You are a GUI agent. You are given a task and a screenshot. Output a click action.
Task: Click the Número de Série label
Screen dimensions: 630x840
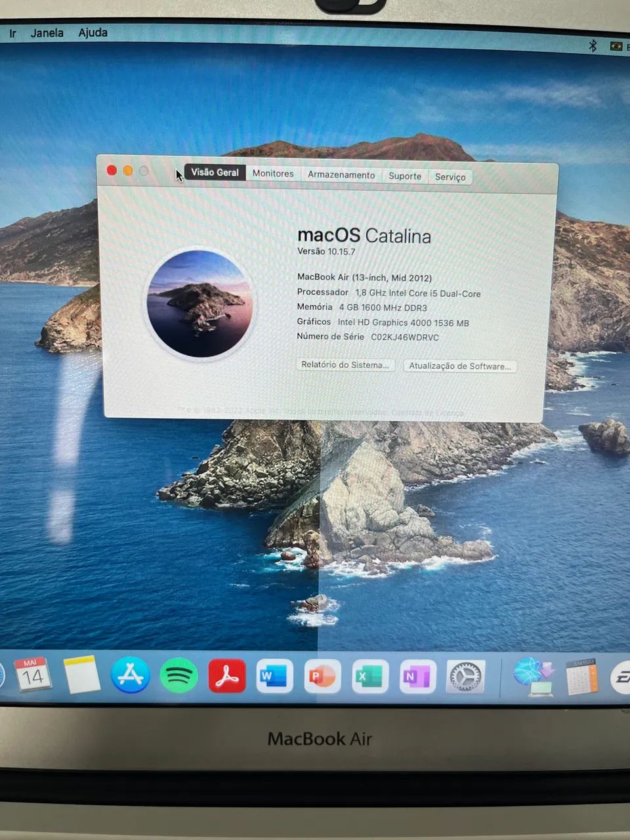click(x=330, y=337)
